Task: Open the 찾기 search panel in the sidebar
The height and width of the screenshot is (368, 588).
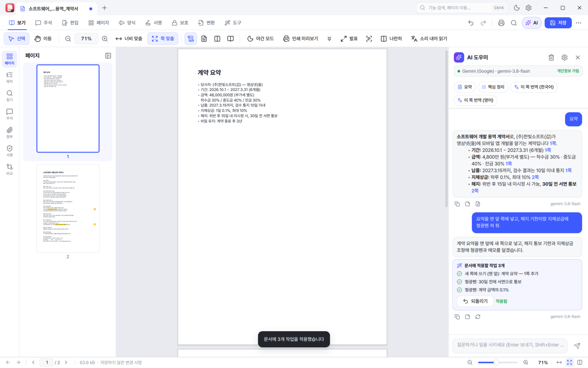Action: point(10,96)
